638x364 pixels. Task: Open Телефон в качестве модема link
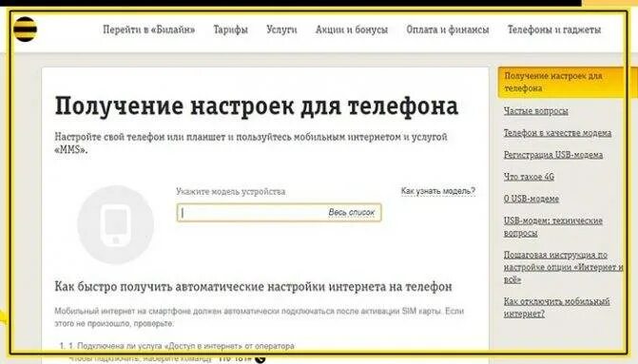[x=557, y=133]
